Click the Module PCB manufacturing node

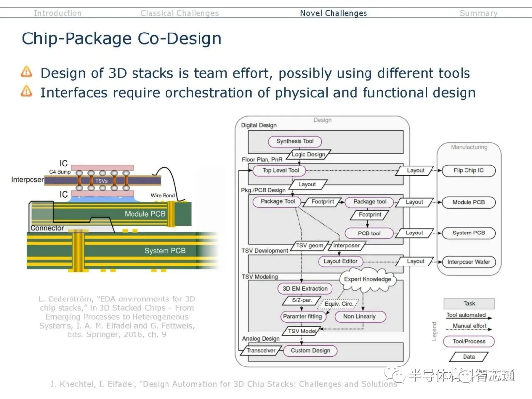468,202
